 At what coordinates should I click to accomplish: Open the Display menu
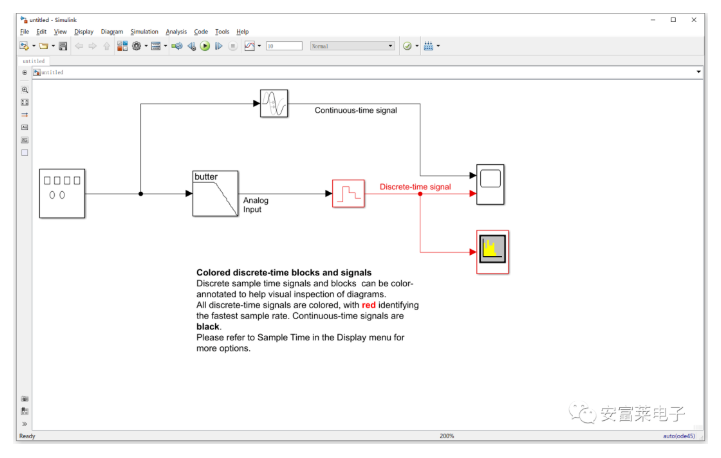(84, 32)
